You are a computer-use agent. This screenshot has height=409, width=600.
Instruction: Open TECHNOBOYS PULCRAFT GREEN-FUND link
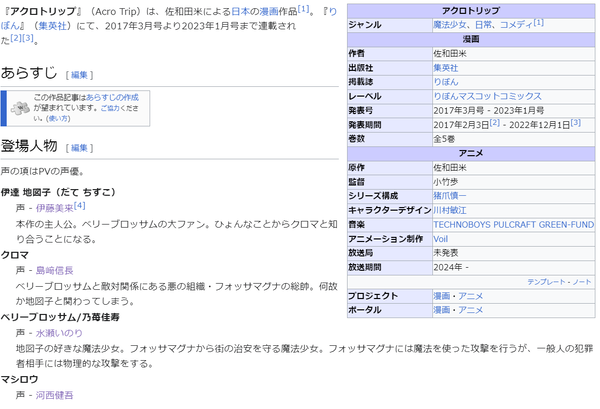[x=514, y=225]
